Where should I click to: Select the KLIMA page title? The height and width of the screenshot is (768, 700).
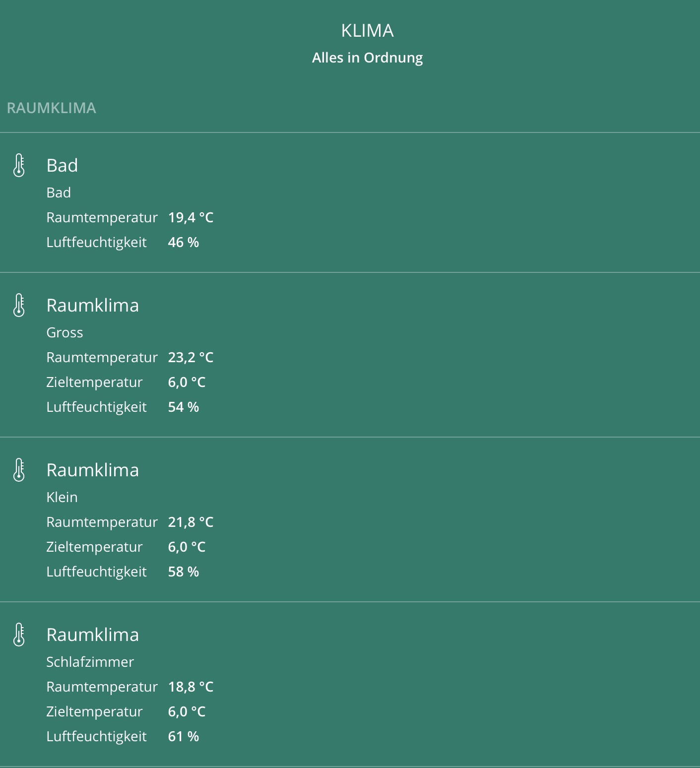tap(367, 31)
